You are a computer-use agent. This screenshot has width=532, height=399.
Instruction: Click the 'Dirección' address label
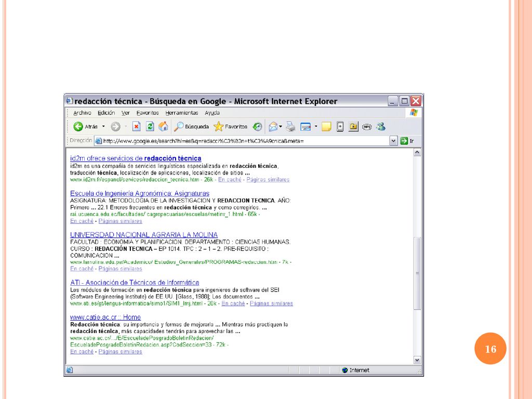[81, 140]
